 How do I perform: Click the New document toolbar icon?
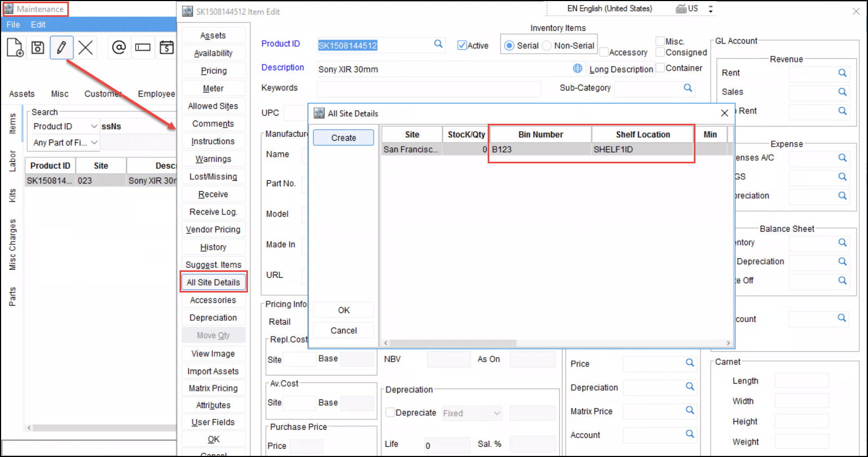pos(15,48)
